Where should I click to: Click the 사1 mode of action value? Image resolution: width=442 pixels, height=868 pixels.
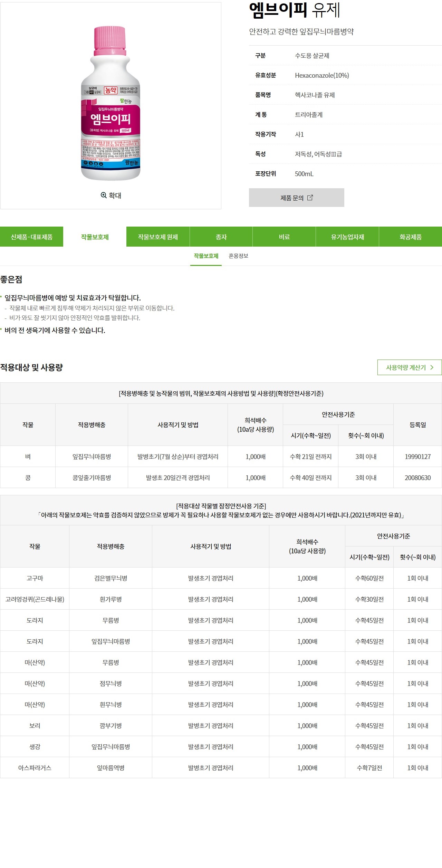[299, 134]
